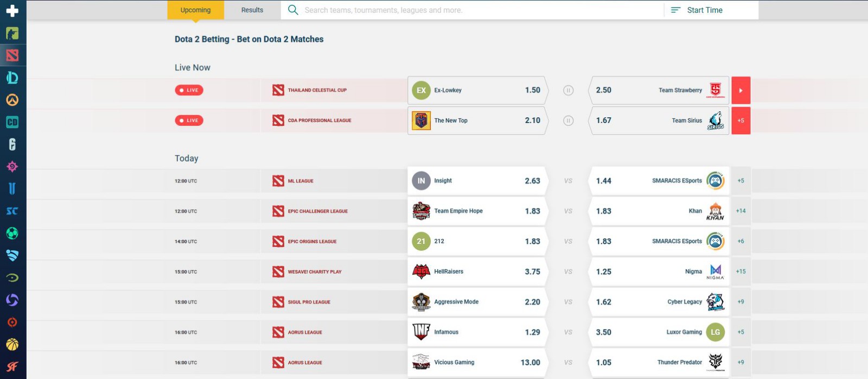The height and width of the screenshot is (379, 868).
Task: Bet on Aggressive Mode at 2.20
Action: (478, 302)
